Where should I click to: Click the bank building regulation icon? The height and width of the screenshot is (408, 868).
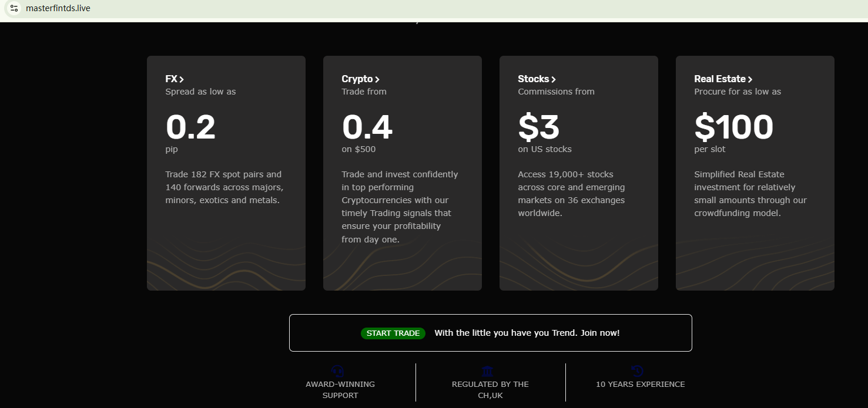point(487,371)
